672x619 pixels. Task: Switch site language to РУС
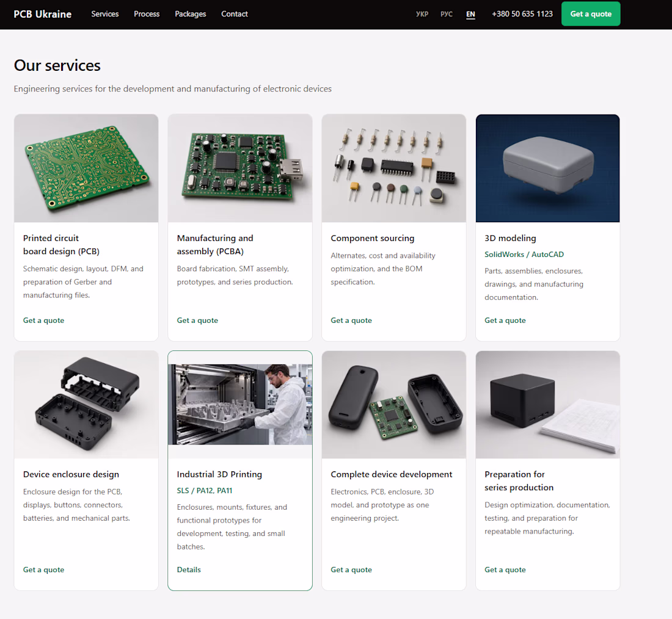[x=447, y=14]
